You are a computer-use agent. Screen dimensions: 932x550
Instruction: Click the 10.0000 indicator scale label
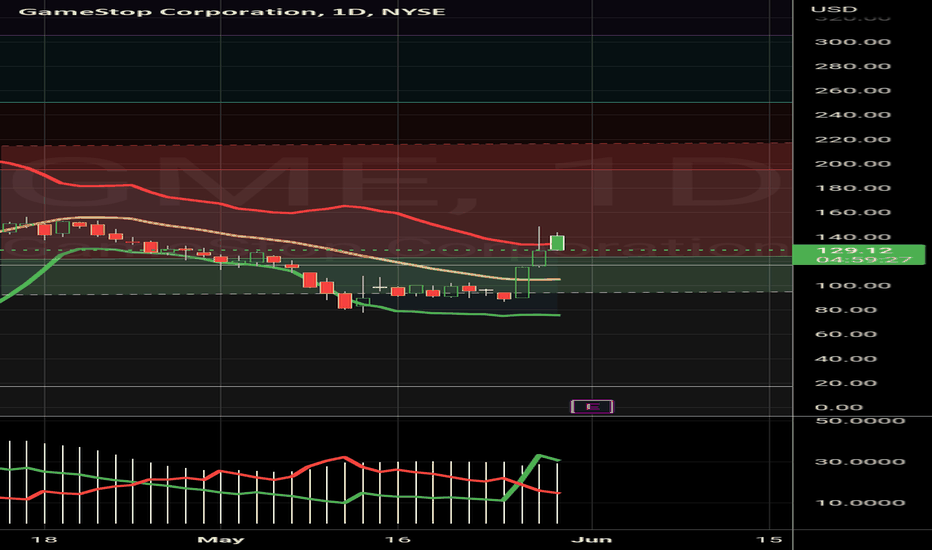point(859,502)
